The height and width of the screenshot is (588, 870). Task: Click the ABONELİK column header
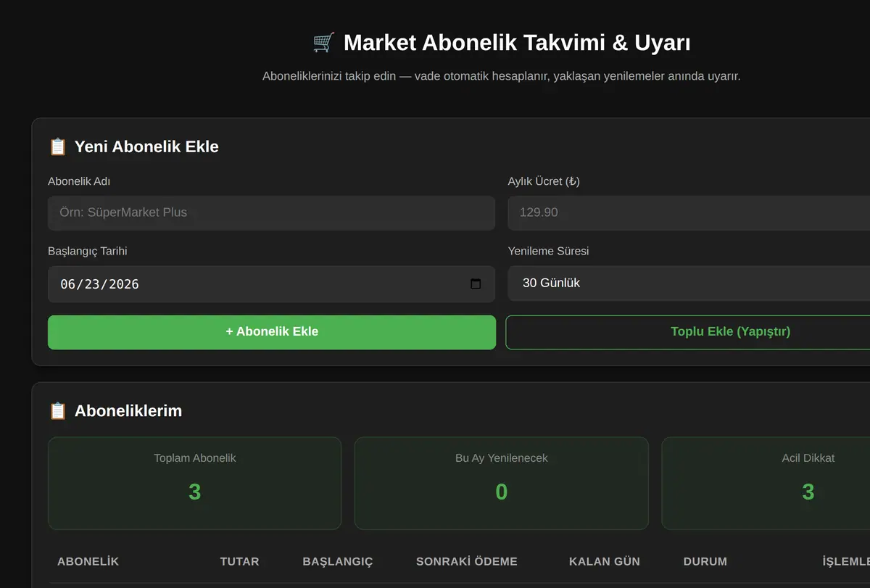click(88, 561)
